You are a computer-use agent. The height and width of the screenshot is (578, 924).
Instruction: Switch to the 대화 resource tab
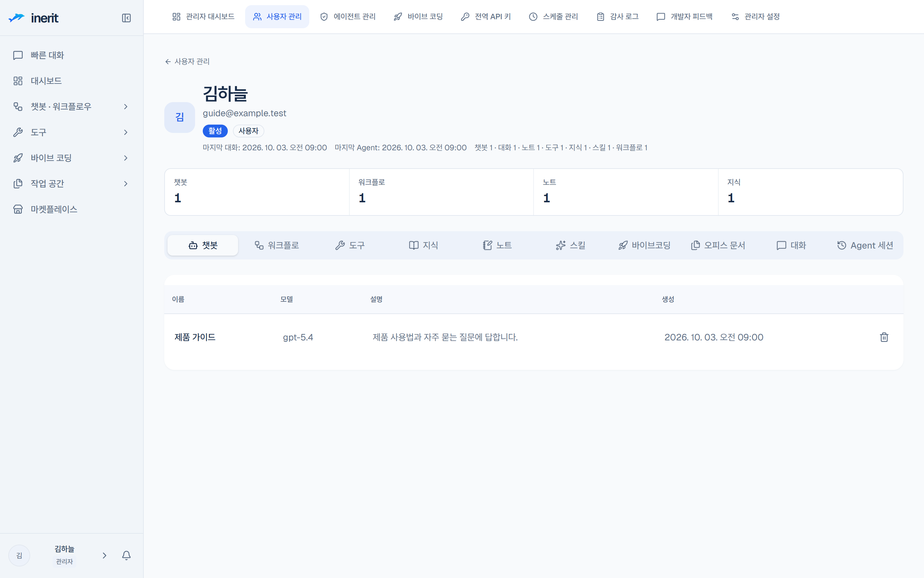click(x=791, y=245)
